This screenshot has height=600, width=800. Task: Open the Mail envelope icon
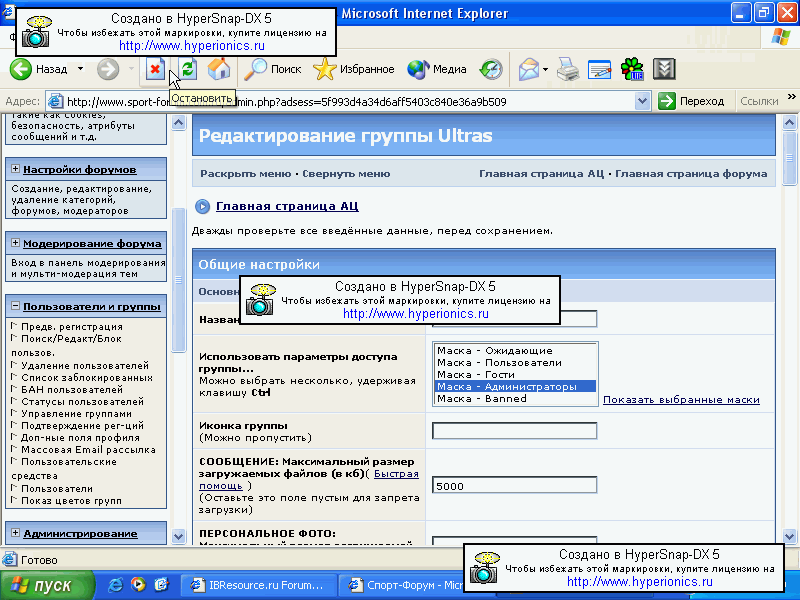click(529, 69)
